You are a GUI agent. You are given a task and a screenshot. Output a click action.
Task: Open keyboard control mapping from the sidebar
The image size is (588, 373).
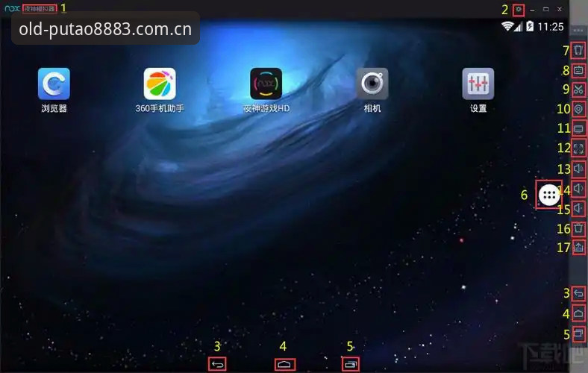(x=578, y=69)
